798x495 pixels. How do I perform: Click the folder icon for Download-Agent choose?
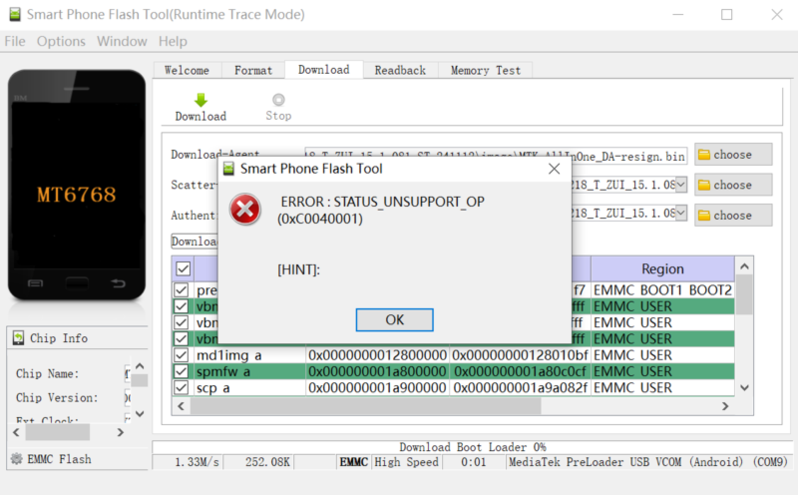[704, 155]
